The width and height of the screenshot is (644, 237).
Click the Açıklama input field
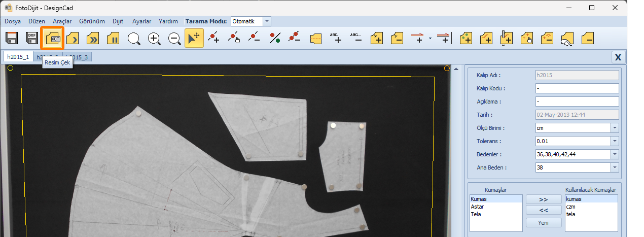(x=577, y=101)
